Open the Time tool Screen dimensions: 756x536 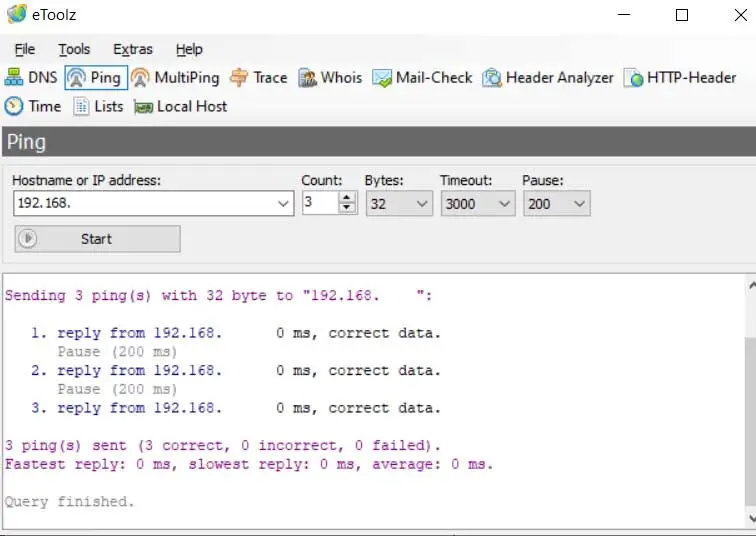(x=33, y=106)
